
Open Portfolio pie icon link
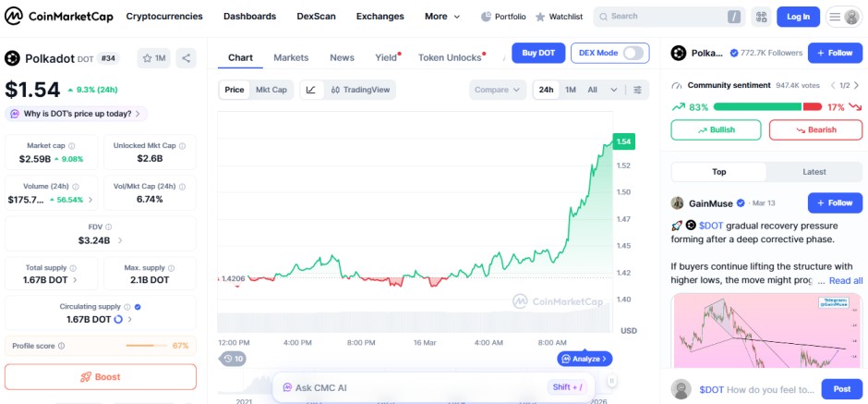click(503, 17)
